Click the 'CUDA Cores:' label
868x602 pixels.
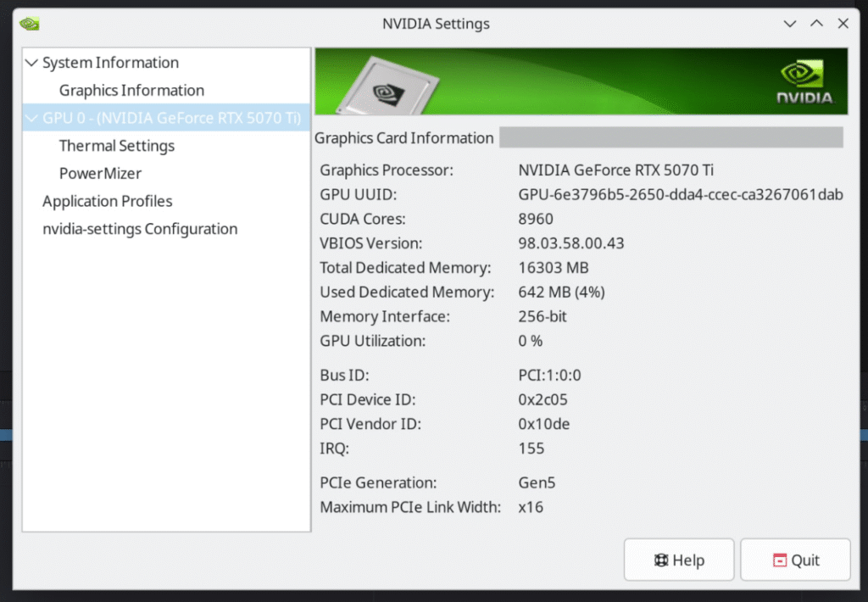click(x=363, y=219)
